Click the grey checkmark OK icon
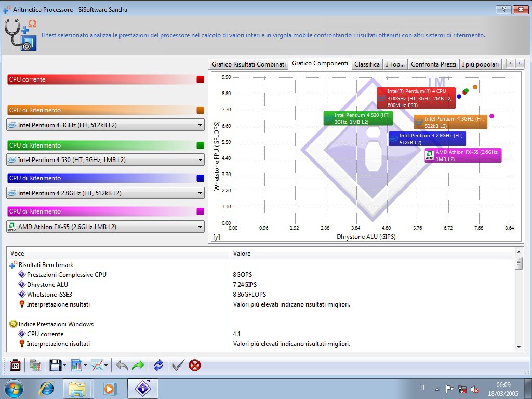532x399 pixels. (178, 365)
